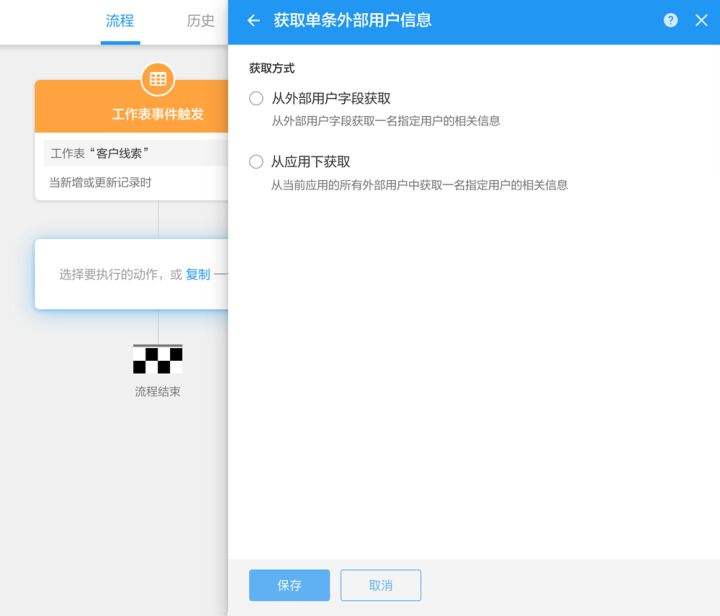
Task: Click the back arrow in panel header
Action: pos(253,20)
